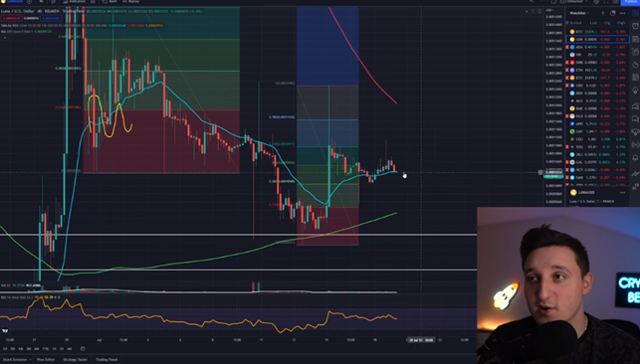Click the blue buy price button in the chart legend

[x=51, y=18]
